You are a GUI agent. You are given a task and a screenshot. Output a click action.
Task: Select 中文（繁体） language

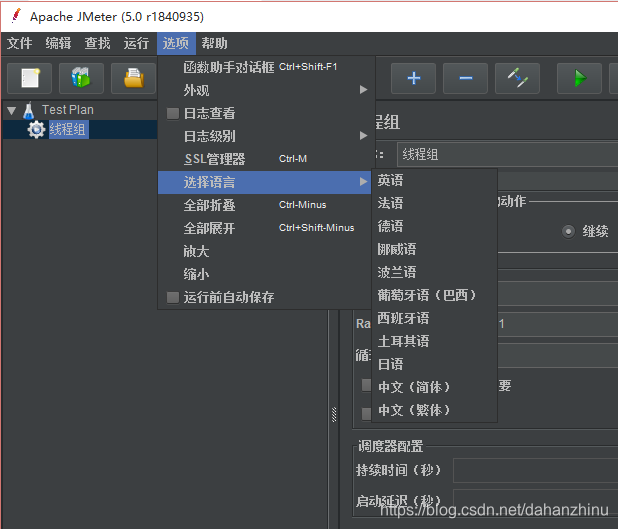click(x=434, y=410)
